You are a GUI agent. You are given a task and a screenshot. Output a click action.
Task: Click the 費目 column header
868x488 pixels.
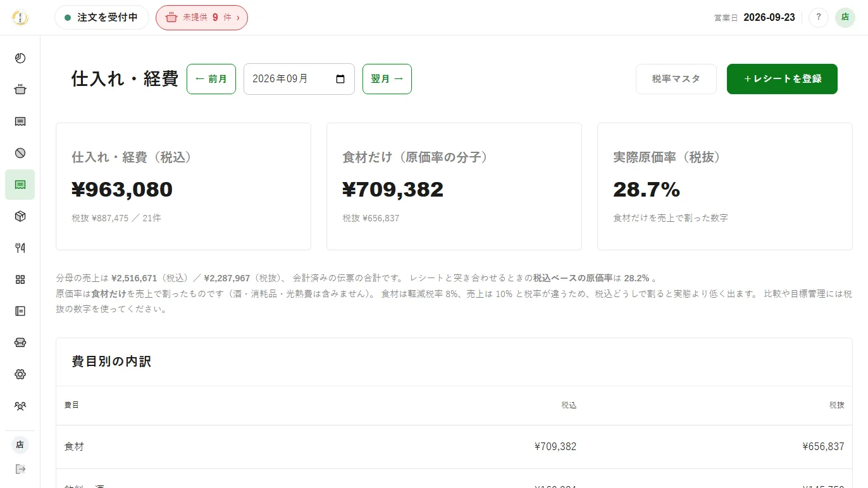click(71, 405)
